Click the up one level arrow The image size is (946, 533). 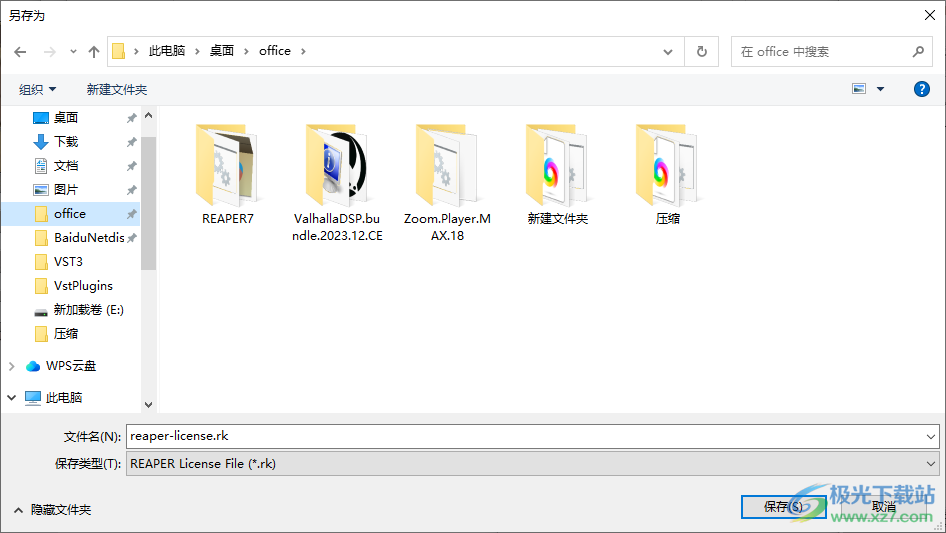pos(94,51)
